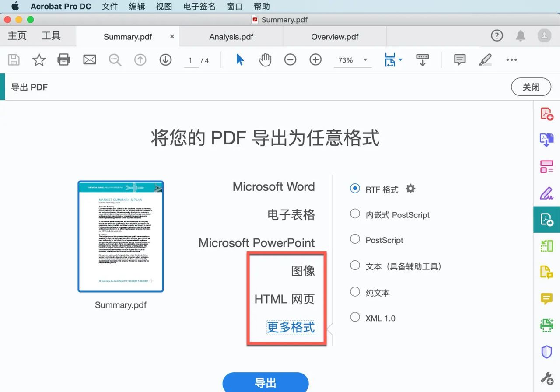Select 内嵌式 PostScript radio option
Image resolution: width=560 pixels, height=392 pixels.
coord(355,213)
